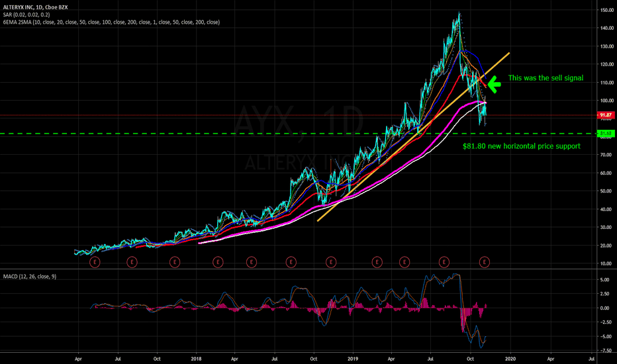The width and height of the screenshot is (617, 364).
Task: Click the 100.00 price scale label
Action: point(607,101)
